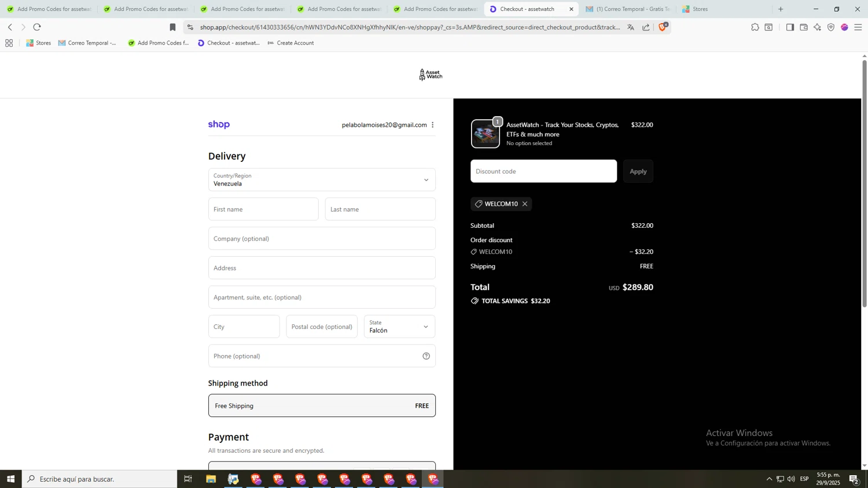Image resolution: width=868 pixels, height=488 pixels.
Task: Click the Apply discount button
Action: click(638, 171)
